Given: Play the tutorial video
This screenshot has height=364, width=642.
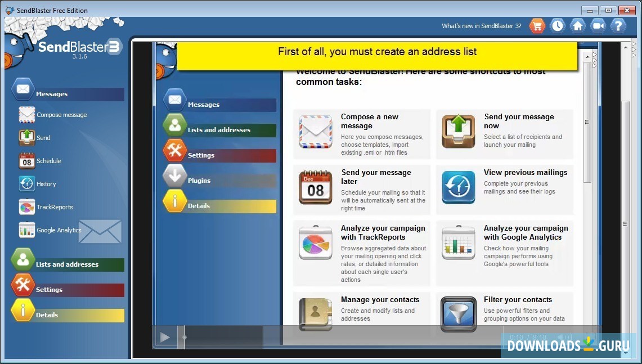Looking at the screenshot, I should tap(165, 338).
